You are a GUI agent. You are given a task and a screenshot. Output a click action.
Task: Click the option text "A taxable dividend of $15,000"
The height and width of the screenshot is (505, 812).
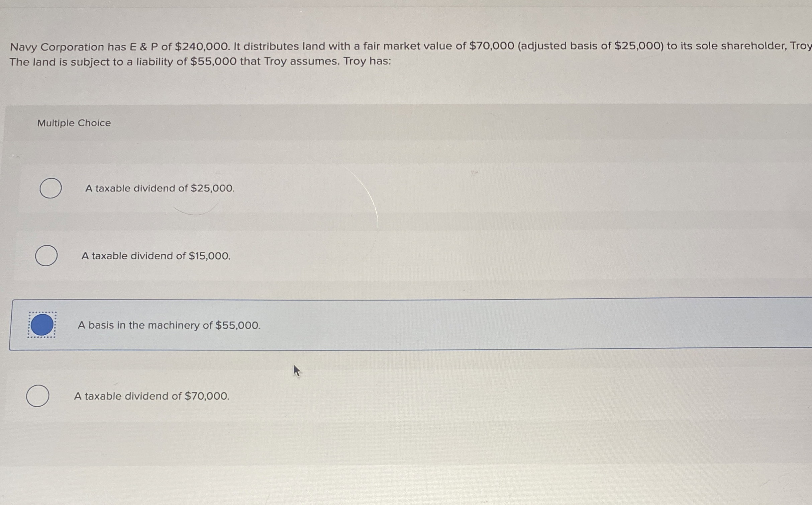click(x=156, y=256)
